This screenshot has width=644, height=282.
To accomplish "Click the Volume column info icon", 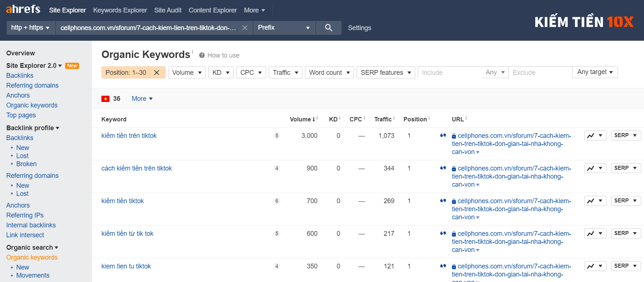I will click(x=317, y=118).
